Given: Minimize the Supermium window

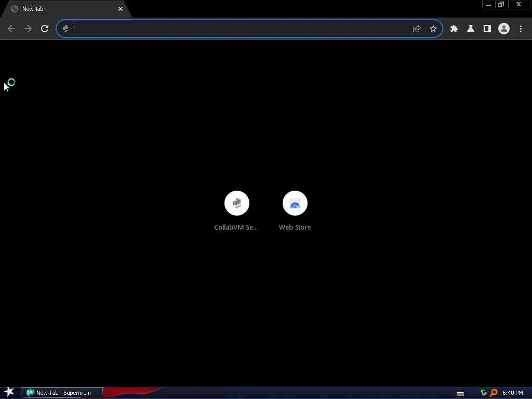Looking at the screenshot, I should (x=488, y=5).
